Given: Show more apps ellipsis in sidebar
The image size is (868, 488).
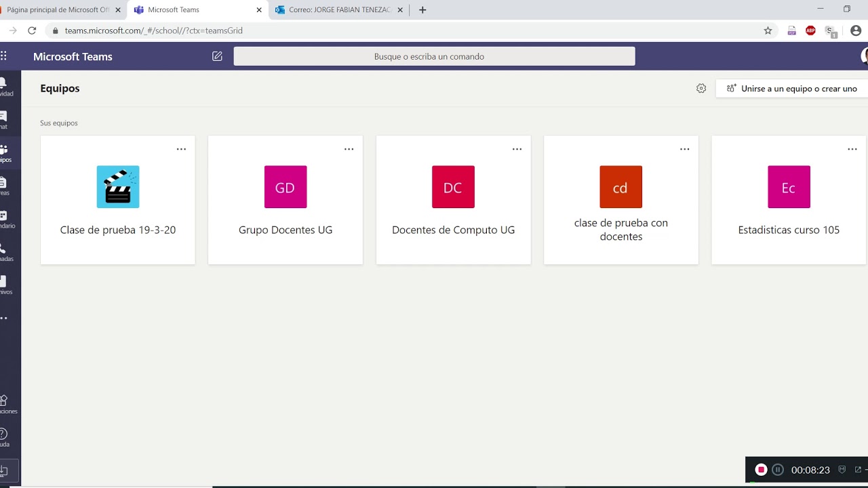Looking at the screenshot, I should click(x=4, y=318).
